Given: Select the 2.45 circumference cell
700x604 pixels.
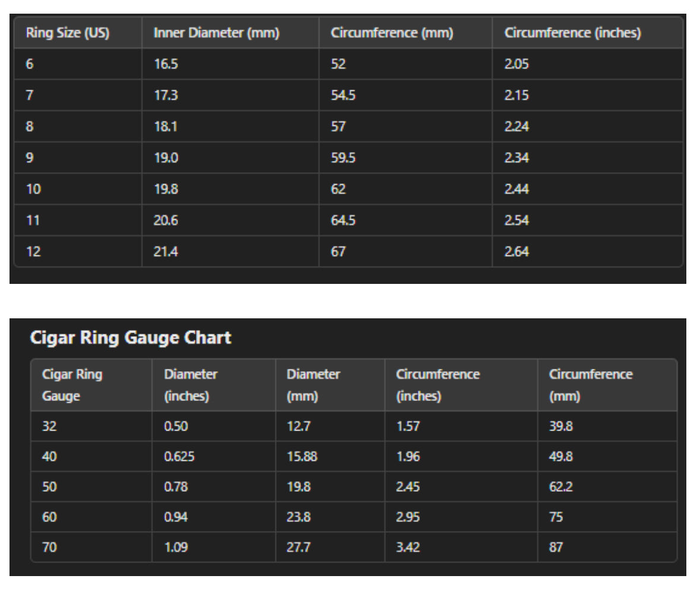Looking at the screenshot, I should click(x=407, y=487).
